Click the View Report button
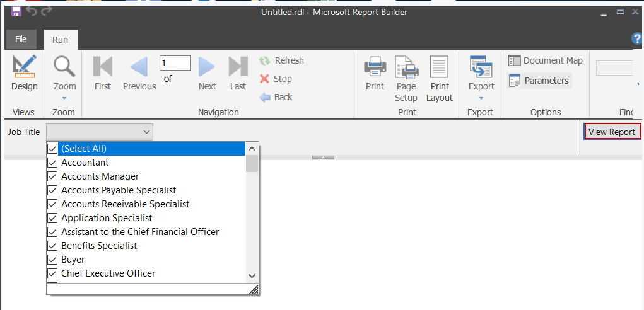This screenshot has width=644, height=310. pyautogui.click(x=612, y=132)
